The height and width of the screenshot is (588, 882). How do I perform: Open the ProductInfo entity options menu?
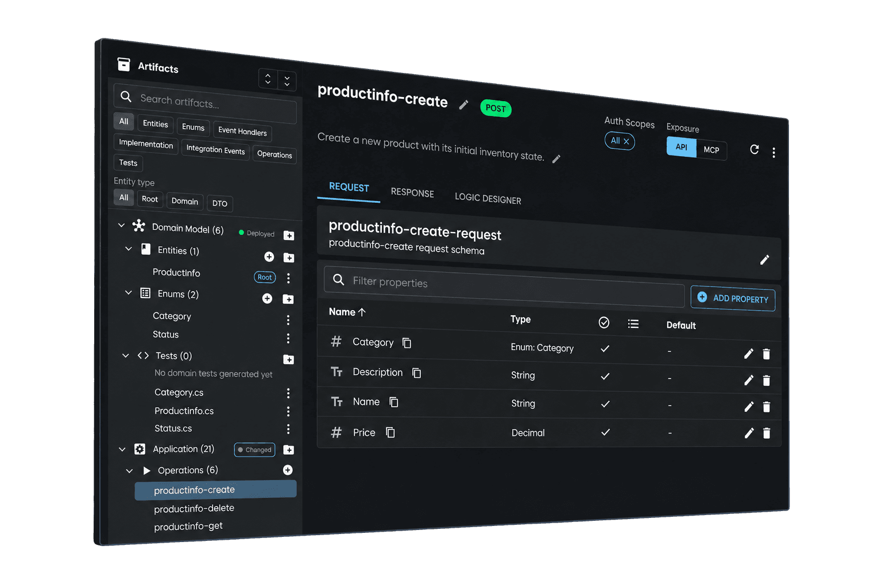tap(288, 278)
